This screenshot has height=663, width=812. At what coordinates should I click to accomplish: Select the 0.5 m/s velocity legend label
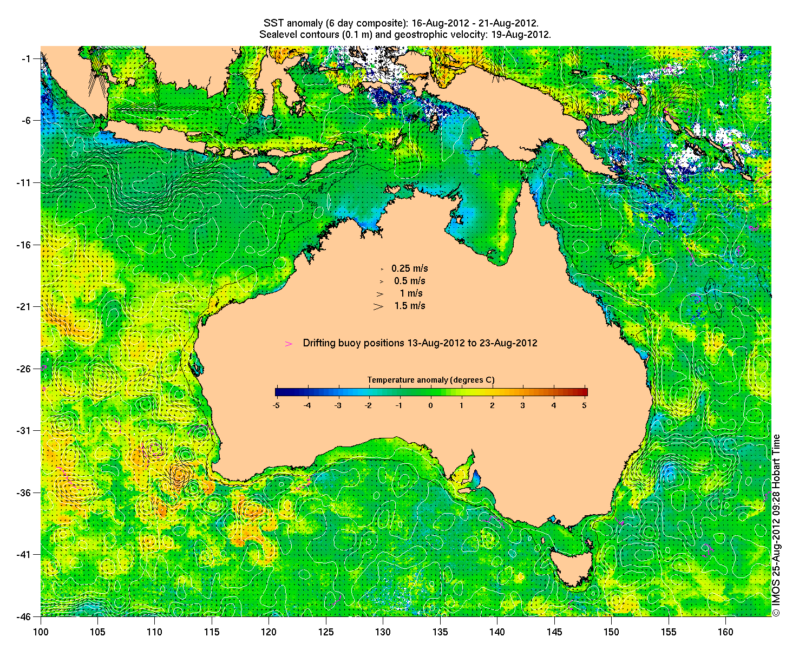(x=410, y=281)
